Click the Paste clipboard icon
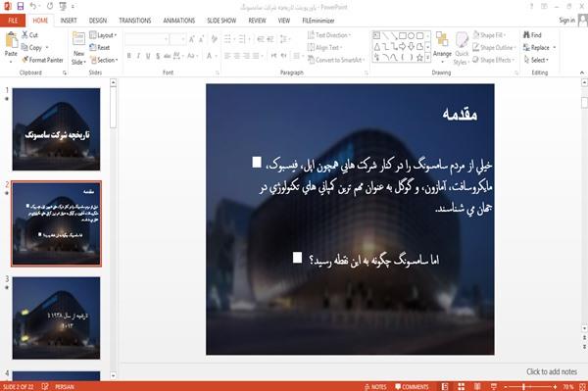 tap(11, 40)
